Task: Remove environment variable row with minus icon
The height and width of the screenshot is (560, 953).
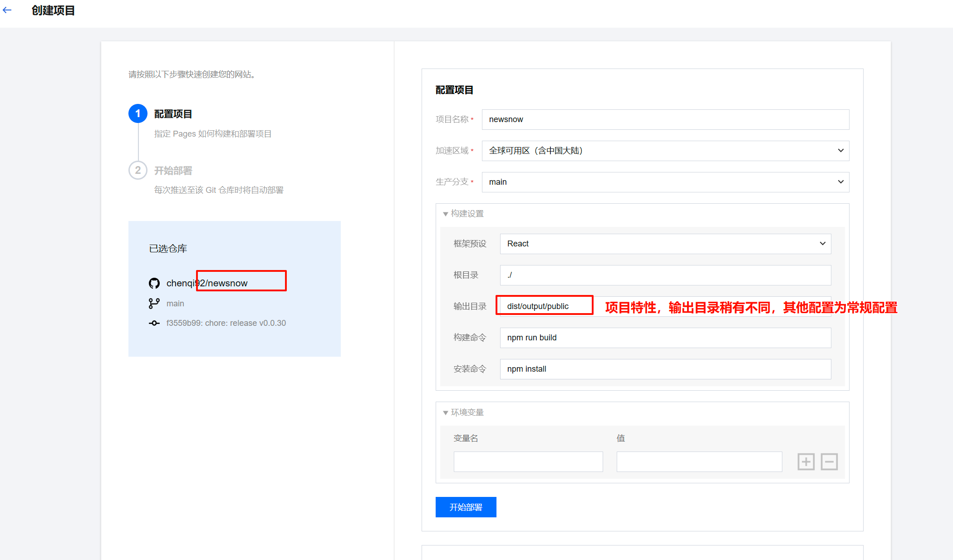Action: 829,462
